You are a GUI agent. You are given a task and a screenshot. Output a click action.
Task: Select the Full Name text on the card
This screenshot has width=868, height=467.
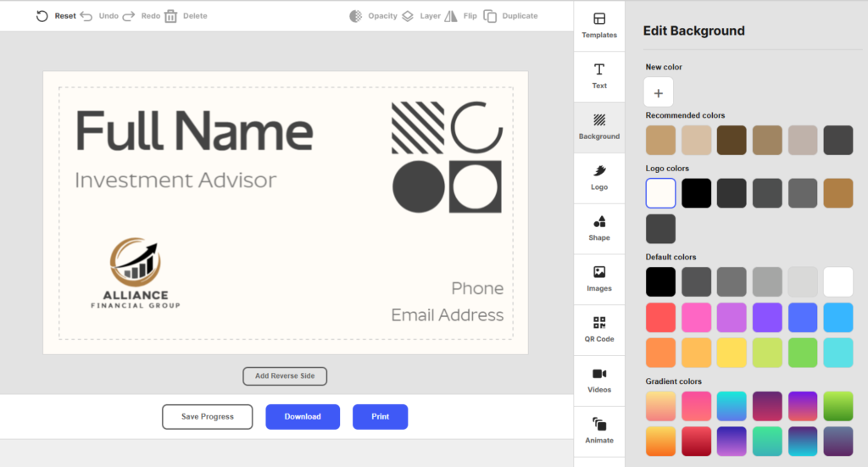194,131
